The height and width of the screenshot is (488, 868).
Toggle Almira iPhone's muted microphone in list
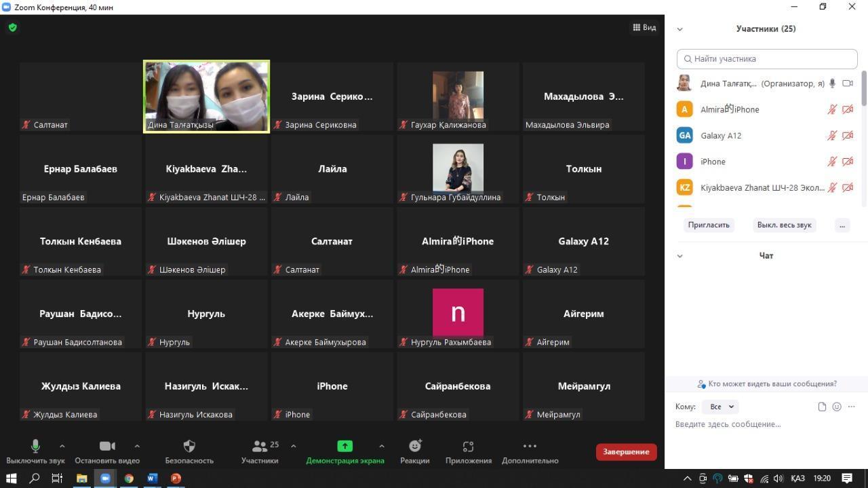click(x=832, y=109)
